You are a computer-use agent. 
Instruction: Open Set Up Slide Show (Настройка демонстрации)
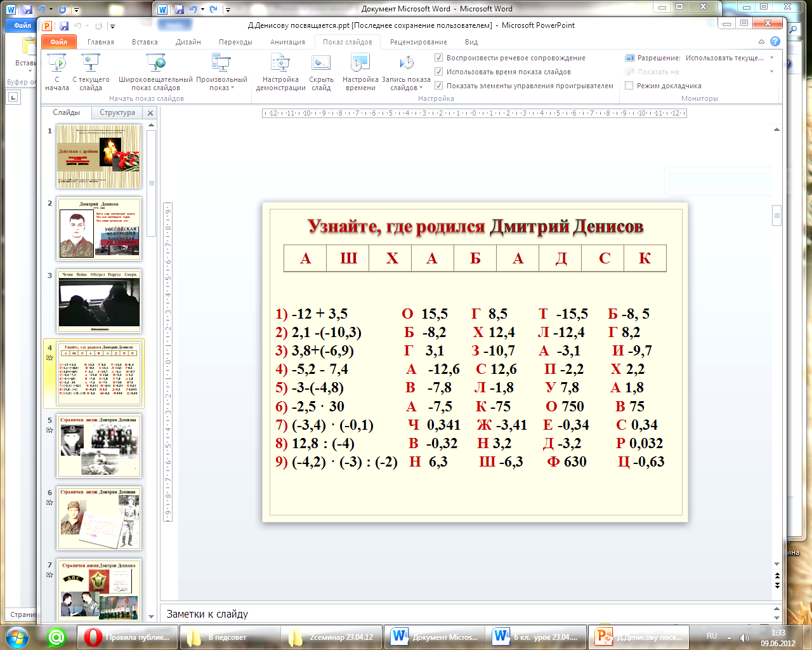click(280, 72)
